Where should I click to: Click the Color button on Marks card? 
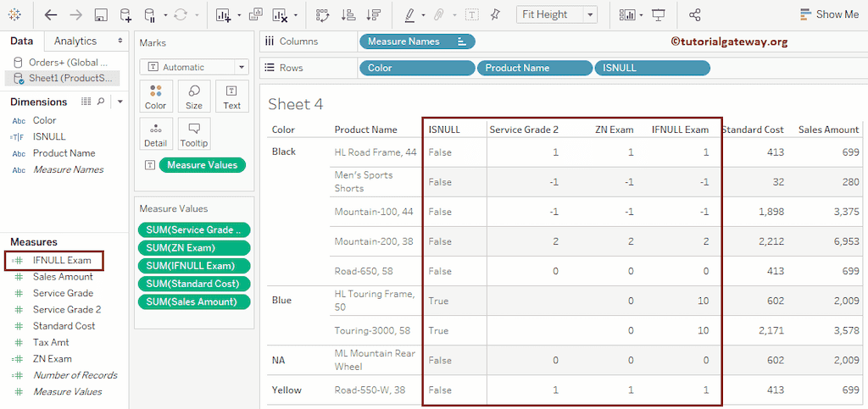pos(156,97)
